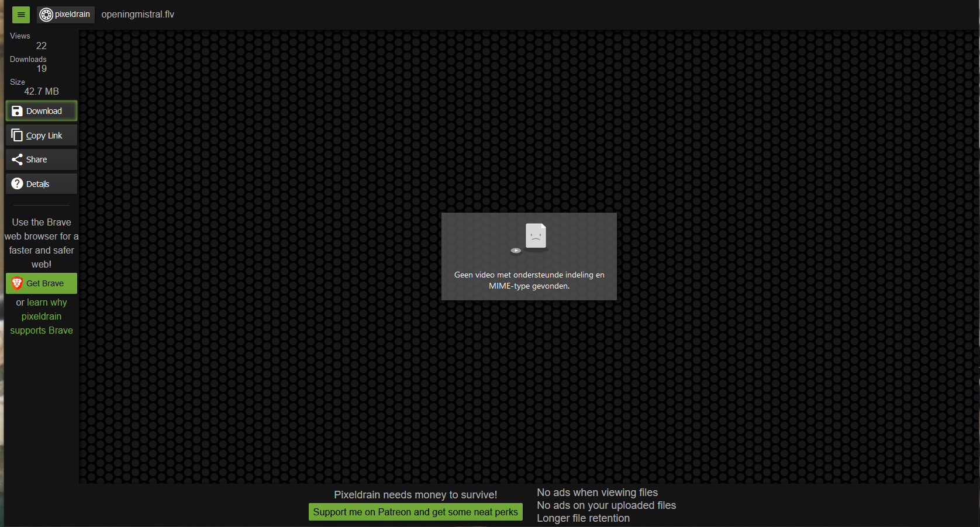The width and height of the screenshot is (980, 527).
Task: Expand the Details panel label
Action: pyautogui.click(x=38, y=184)
